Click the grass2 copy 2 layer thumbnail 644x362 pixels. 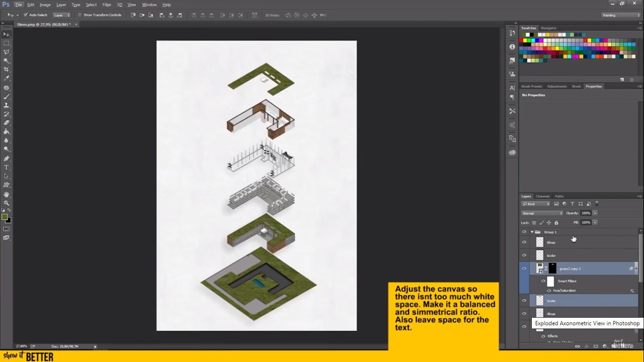point(539,268)
